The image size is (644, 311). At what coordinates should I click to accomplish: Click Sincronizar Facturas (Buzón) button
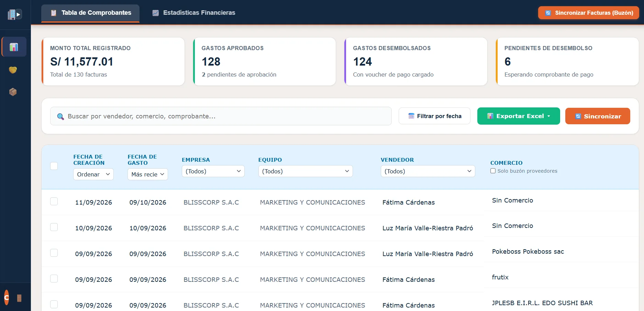click(x=589, y=13)
